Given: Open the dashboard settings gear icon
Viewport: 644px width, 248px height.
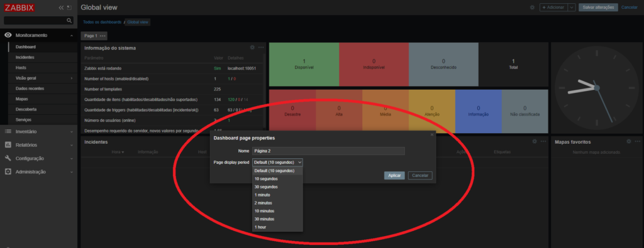Looking at the screenshot, I should 532,8.
